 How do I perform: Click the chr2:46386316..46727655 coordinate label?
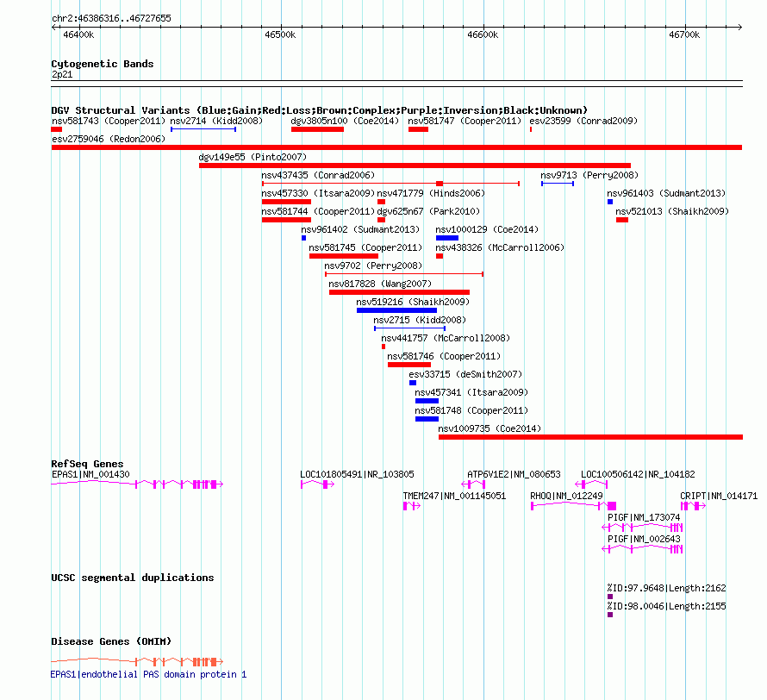[111, 18]
